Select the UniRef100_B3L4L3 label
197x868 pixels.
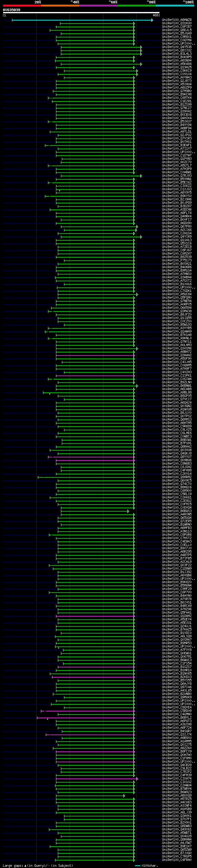(x=177, y=54)
